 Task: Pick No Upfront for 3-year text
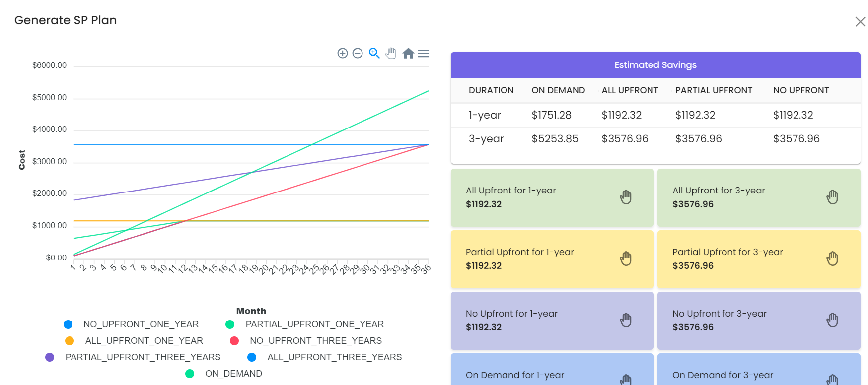[x=719, y=314]
